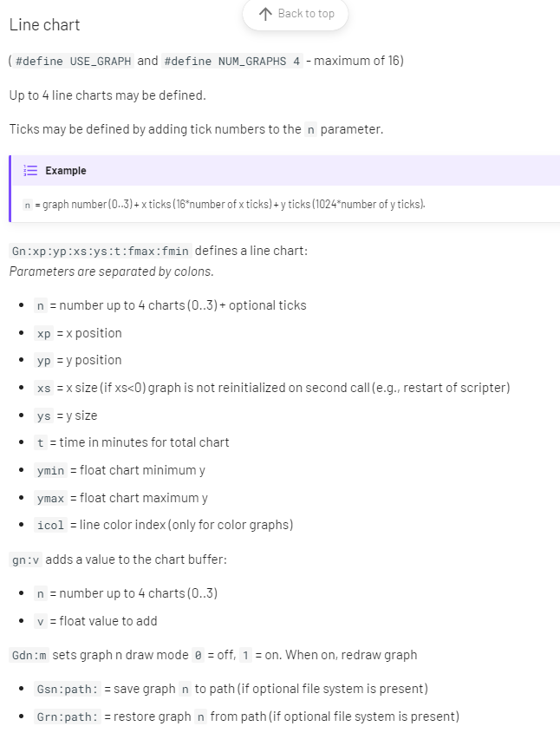
Task: Click the #define USE_GRAPH code snippet
Action: tap(73, 62)
